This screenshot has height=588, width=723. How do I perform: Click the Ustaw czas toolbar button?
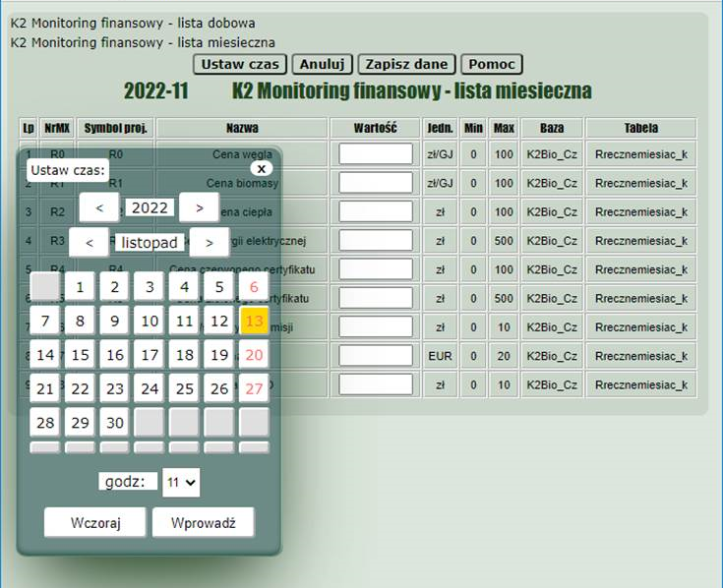point(241,64)
